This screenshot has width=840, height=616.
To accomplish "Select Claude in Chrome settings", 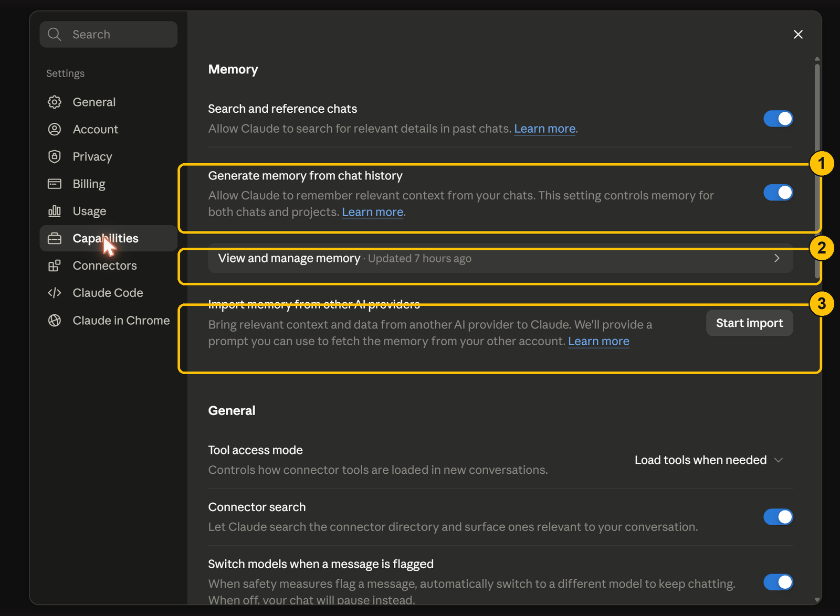I will 109,320.
